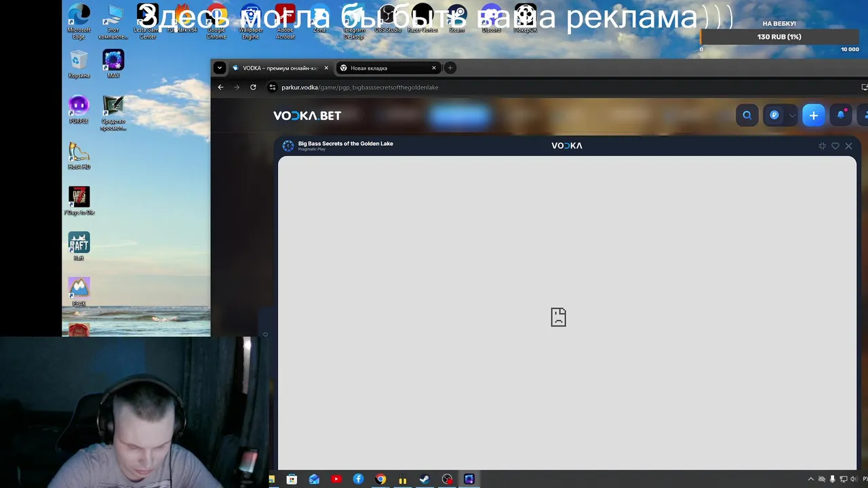Click the blue plus deposit button
Viewport: 868px width, 488px height.
(x=814, y=115)
